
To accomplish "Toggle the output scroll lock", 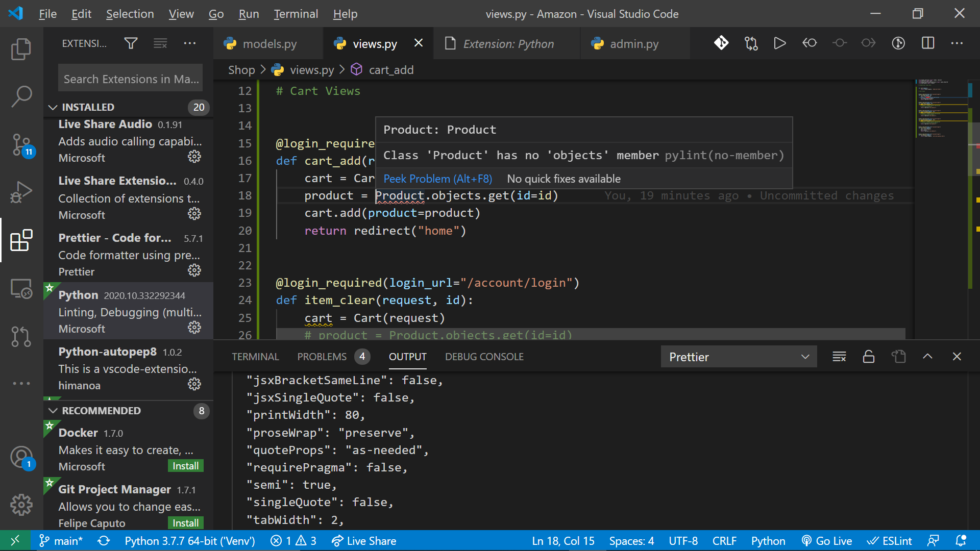I will 868,357.
